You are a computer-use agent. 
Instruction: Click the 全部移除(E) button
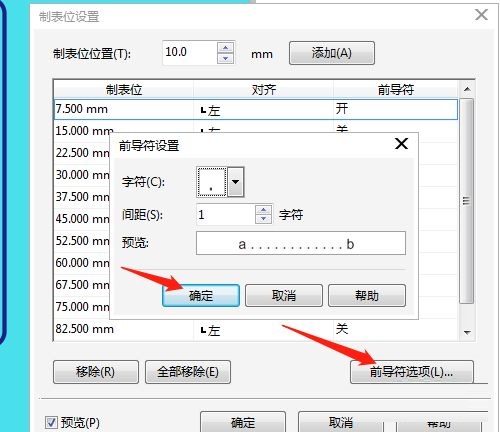188,372
